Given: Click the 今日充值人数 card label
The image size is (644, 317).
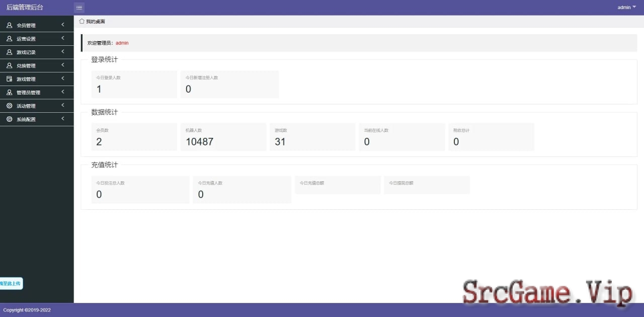Looking at the screenshot, I should click(x=210, y=183).
